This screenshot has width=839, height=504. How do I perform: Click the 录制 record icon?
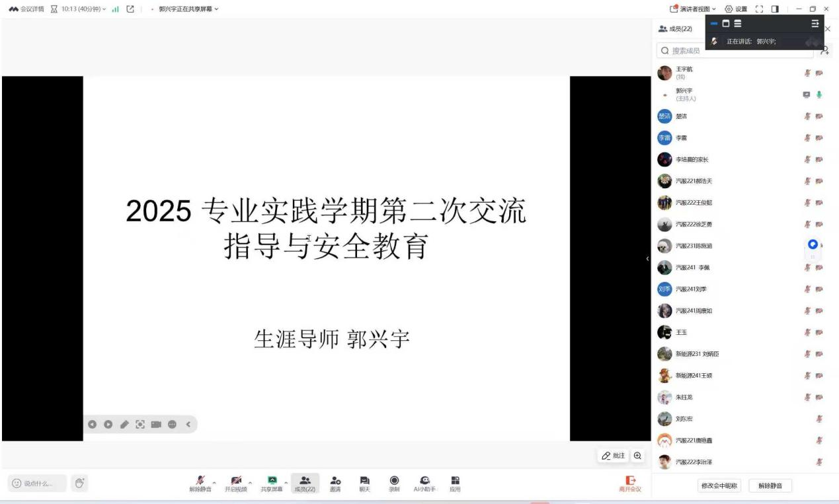[x=395, y=484]
